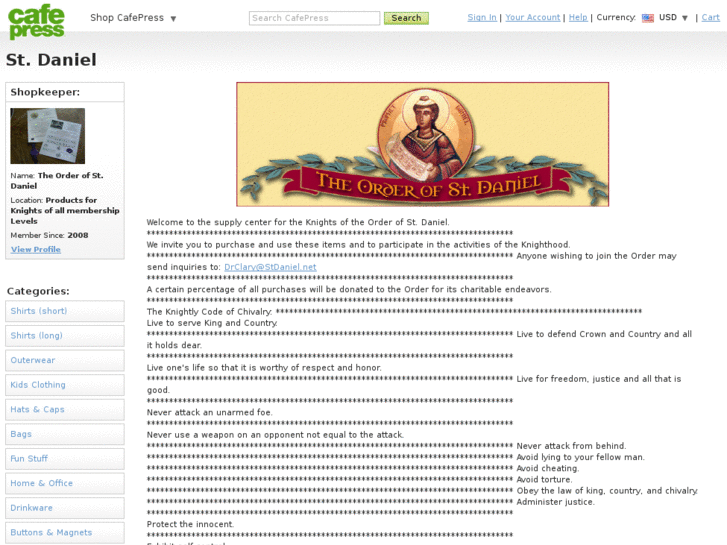727x545 pixels.
Task: Select the Never attack from behind line
Action: pyautogui.click(x=571, y=446)
